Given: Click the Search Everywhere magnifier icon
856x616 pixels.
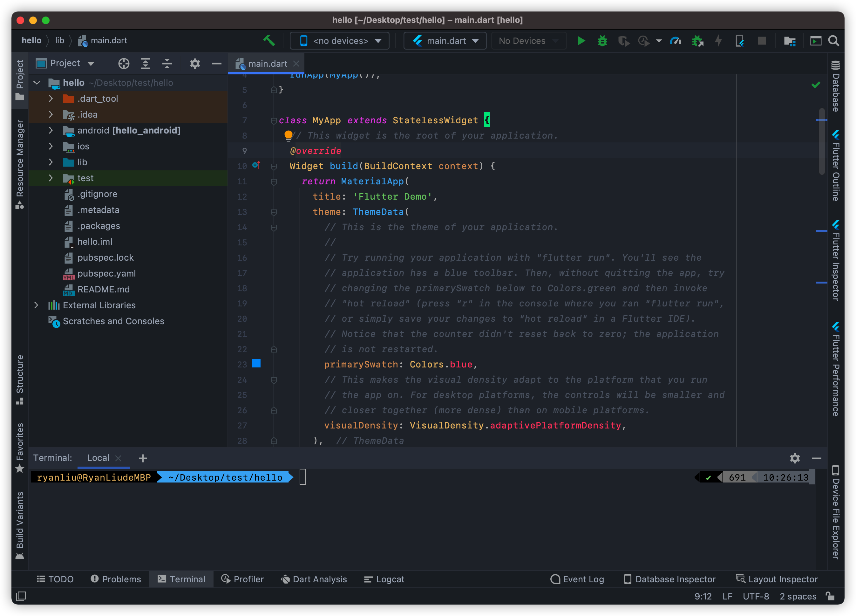Looking at the screenshot, I should (833, 41).
